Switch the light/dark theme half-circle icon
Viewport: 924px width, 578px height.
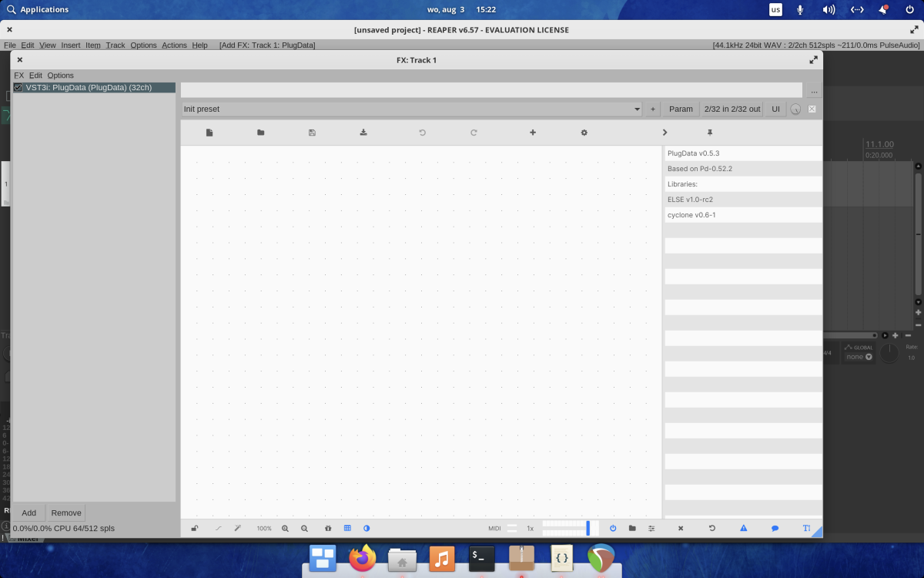tap(367, 529)
